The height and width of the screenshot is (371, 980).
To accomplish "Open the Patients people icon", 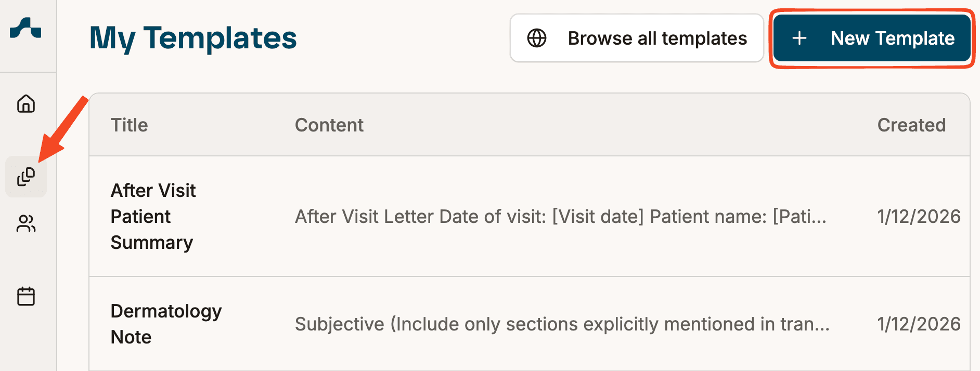I will pos(26,223).
